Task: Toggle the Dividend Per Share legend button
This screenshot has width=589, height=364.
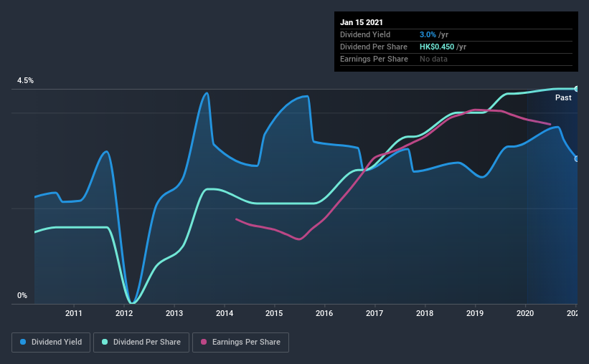Action: (x=141, y=343)
